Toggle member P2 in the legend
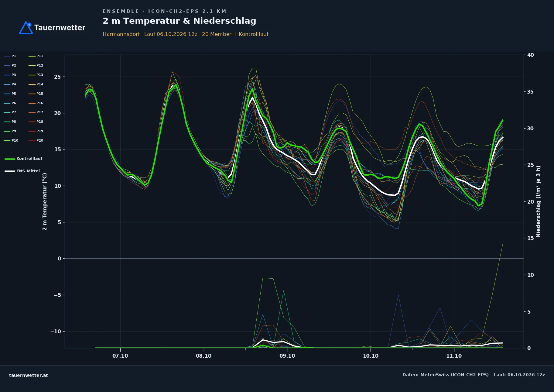554x392 pixels. click(x=10, y=65)
